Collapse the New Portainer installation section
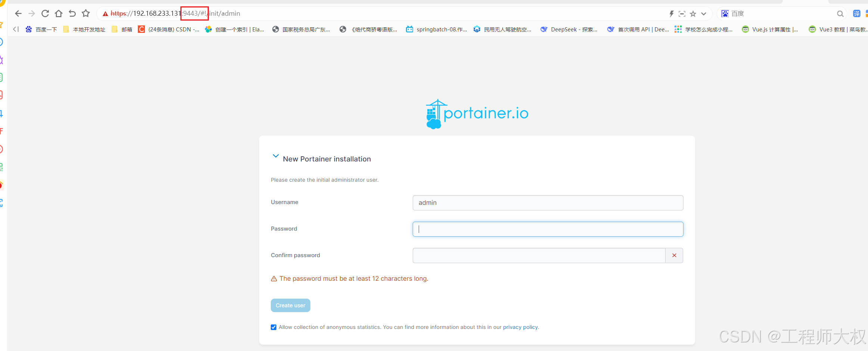 point(276,156)
